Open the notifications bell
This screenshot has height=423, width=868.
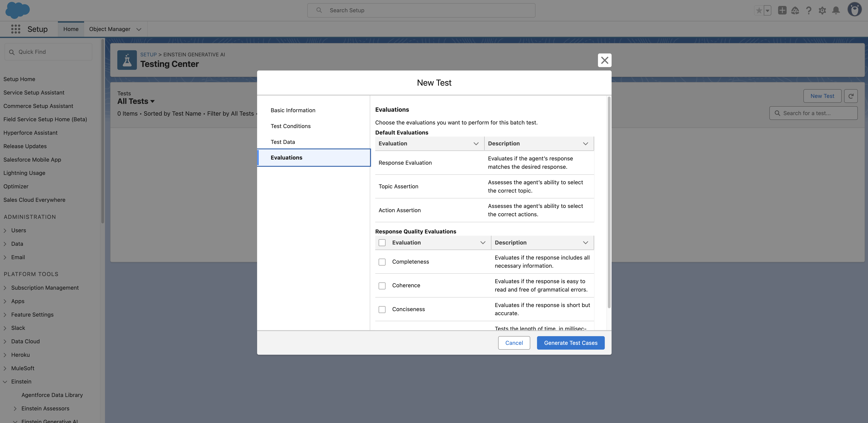(x=836, y=10)
